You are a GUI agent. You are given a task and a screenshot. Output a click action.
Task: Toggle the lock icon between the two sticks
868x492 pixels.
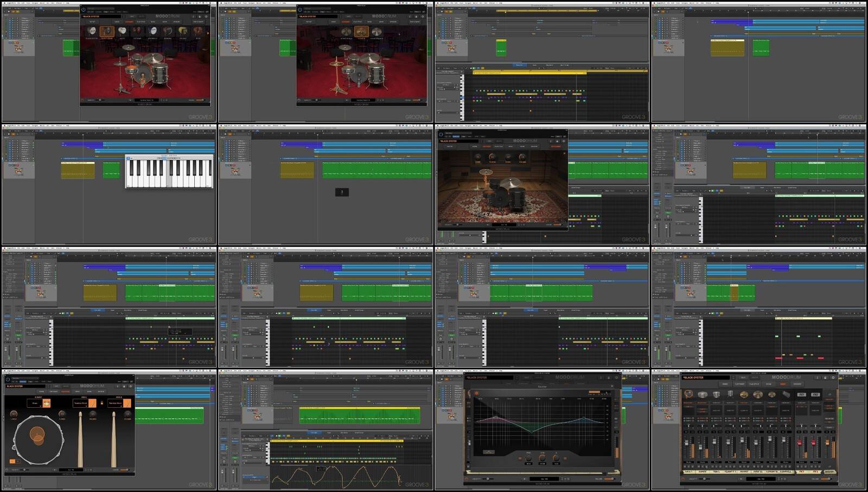[x=101, y=403]
